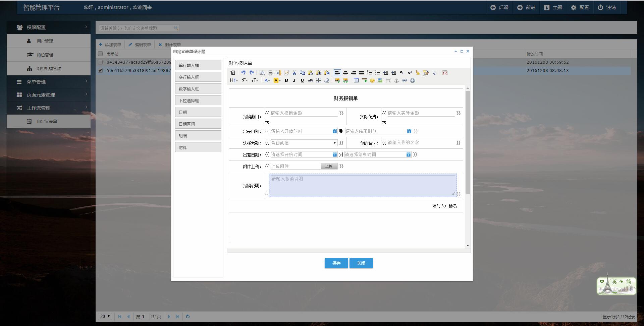
Task: Click 添加表单 in the list toolbar
Action: pos(110,45)
